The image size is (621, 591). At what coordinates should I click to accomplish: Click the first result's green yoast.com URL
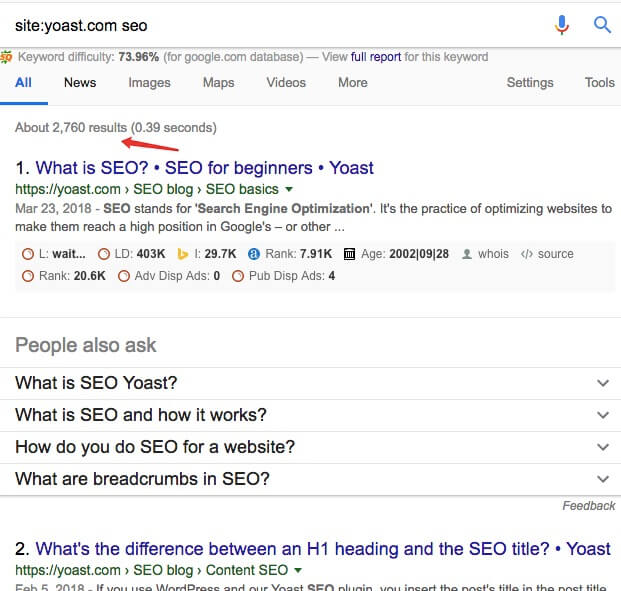pyautogui.click(x=147, y=189)
